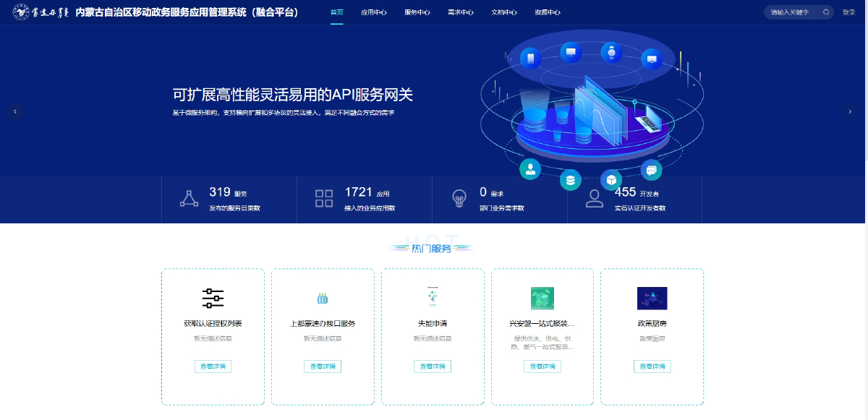This screenshot has width=868, height=420.
Task: Focus the 请输入关键字 search field
Action: [792, 12]
